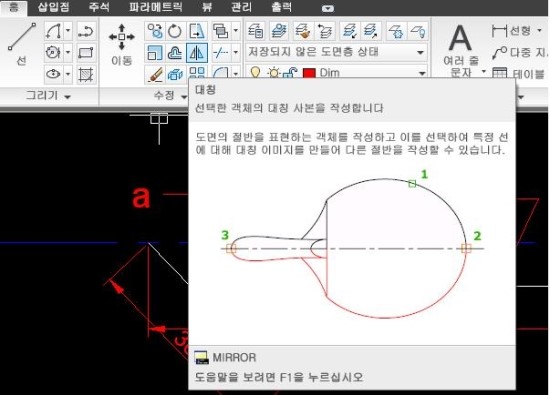Viewport: 550px width, 395px height.
Task: Click the Erase brush icon
Action: tap(154, 74)
